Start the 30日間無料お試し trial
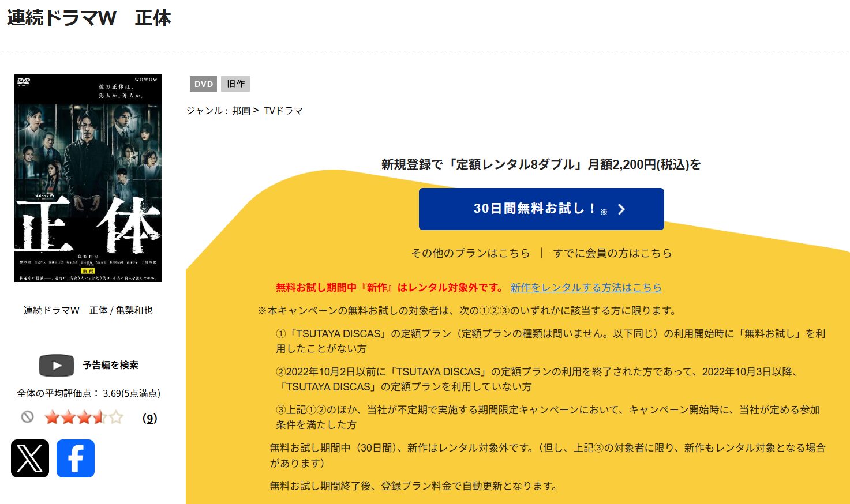Viewport: 850px width, 504px height. click(541, 209)
